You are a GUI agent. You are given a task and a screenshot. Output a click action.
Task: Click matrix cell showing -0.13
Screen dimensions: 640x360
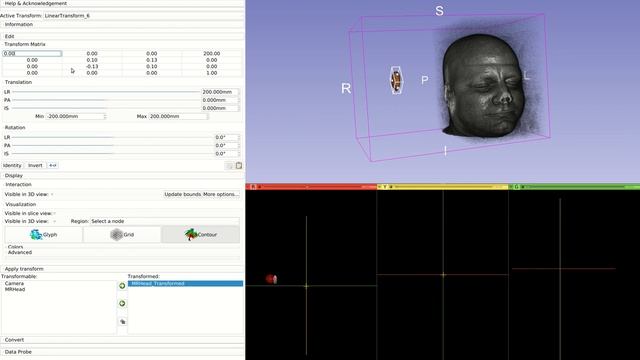pos(92,67)
